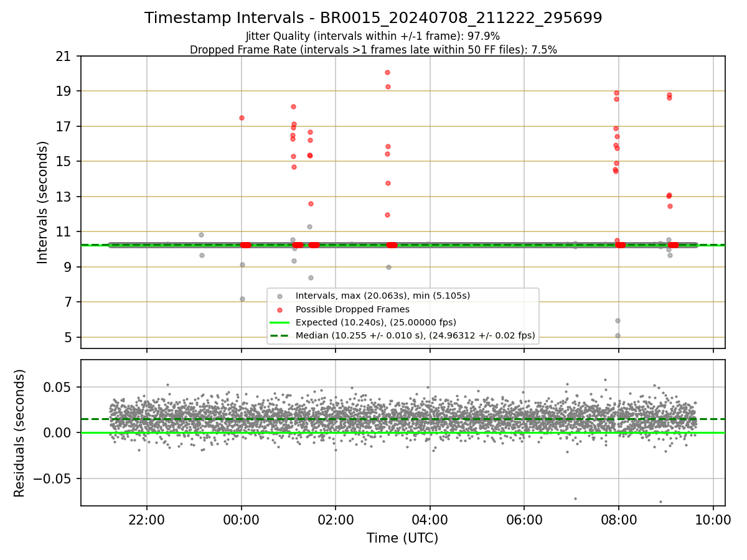This screenshot has width=747, height=560.
Task: Click legend entry 'Possible Dropped Frames'
Action: (x=352, y=309)
